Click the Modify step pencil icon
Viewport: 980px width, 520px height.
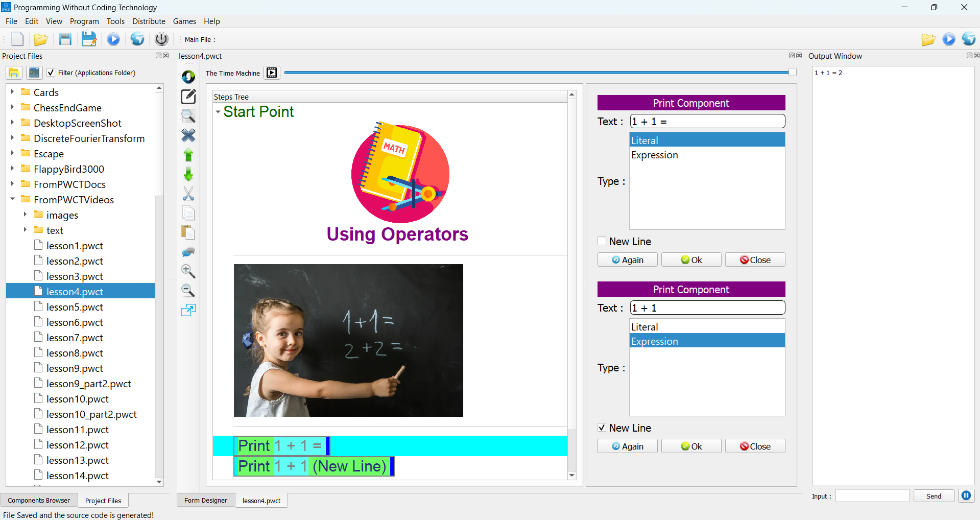[x=188, y=96]
